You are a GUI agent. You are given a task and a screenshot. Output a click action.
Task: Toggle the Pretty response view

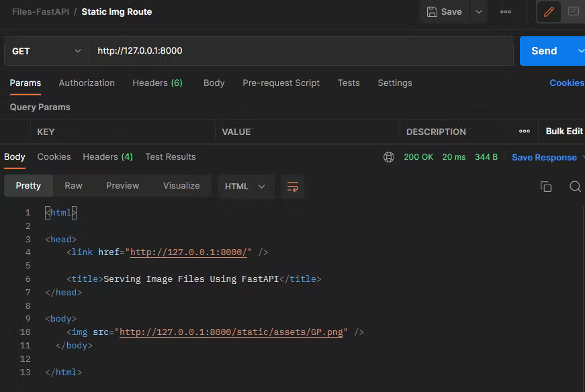28,185
